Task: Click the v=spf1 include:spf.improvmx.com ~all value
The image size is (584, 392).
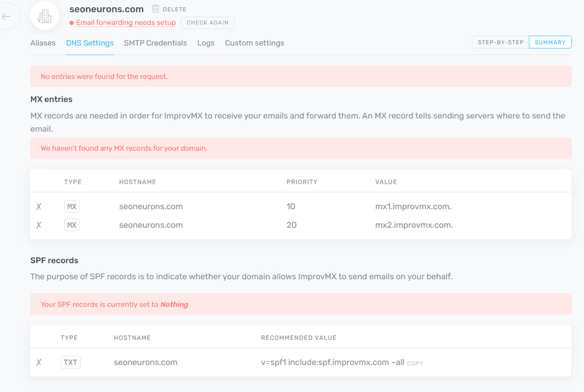Action: (333, 362)
